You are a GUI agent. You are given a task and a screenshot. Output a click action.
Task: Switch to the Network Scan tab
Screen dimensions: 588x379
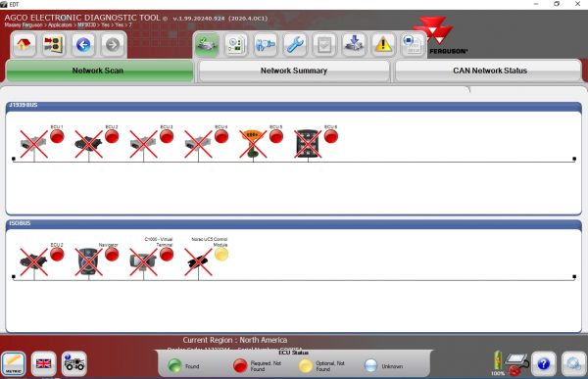[99, 71]
